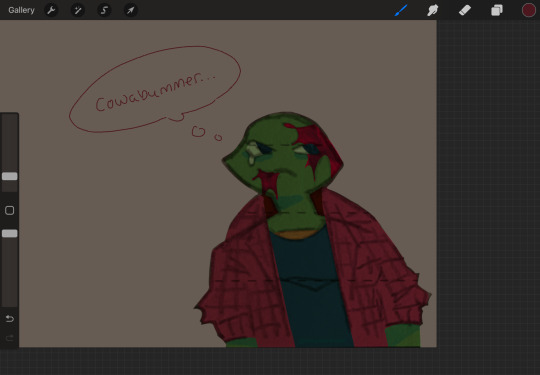Select the Eraser tool
The height and width of the screenshot is (375, 540).
pos(465,10)
